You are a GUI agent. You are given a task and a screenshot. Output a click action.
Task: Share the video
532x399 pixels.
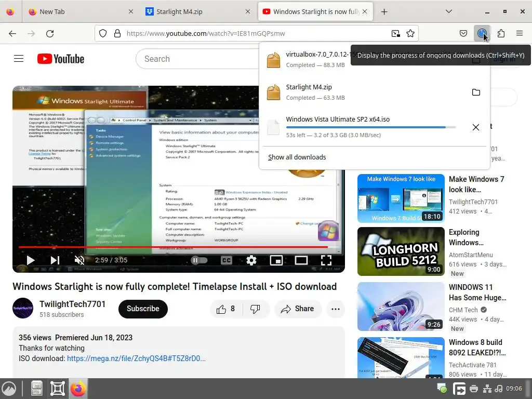click(298, 309)
